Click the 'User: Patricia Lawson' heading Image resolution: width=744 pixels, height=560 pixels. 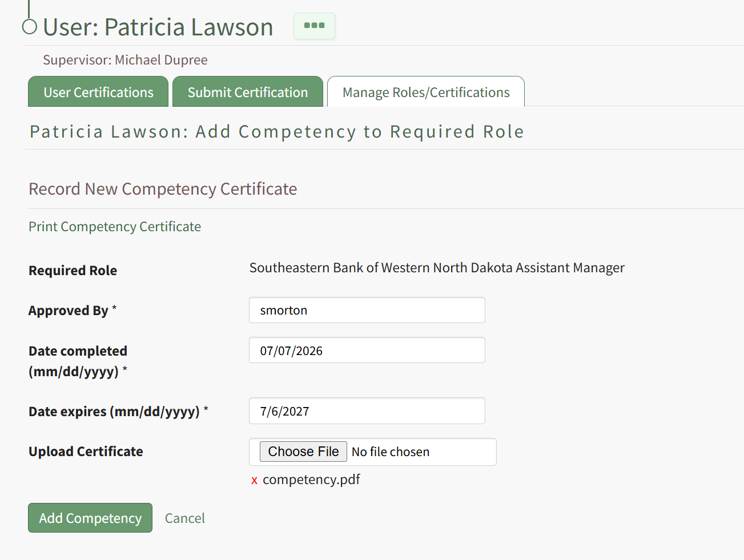coord(158,27)
